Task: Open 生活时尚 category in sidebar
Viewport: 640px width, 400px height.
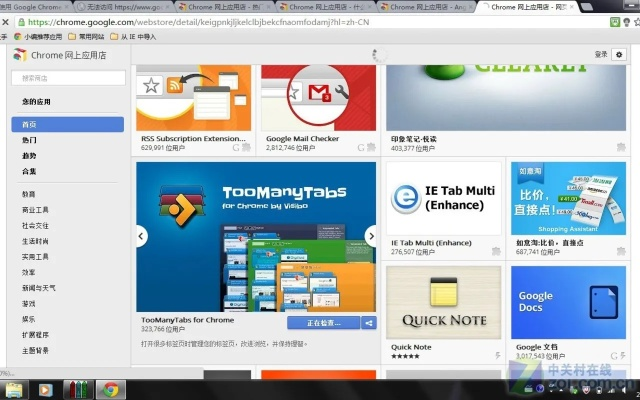Action: [x=35, y=241]
